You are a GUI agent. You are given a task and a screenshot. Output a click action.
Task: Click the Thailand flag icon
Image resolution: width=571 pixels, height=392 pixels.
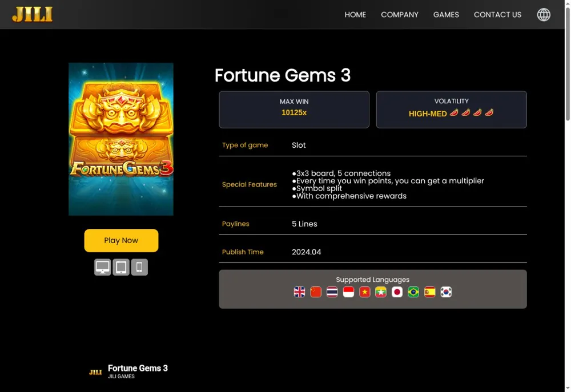(332, 292)
